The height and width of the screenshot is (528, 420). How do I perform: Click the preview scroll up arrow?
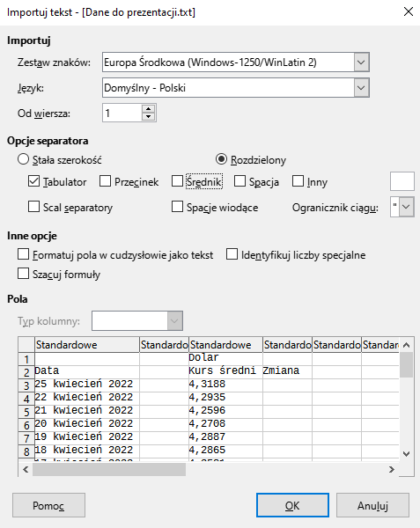coord(407,345)
